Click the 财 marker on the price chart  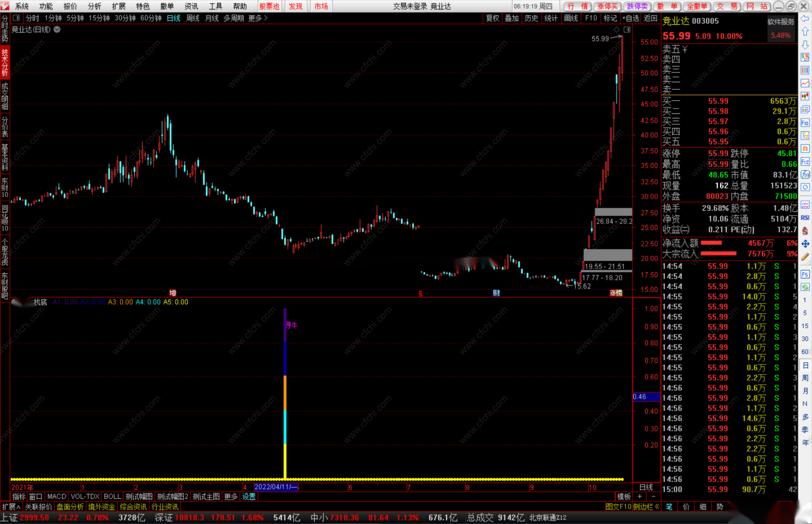click(496, 293)
